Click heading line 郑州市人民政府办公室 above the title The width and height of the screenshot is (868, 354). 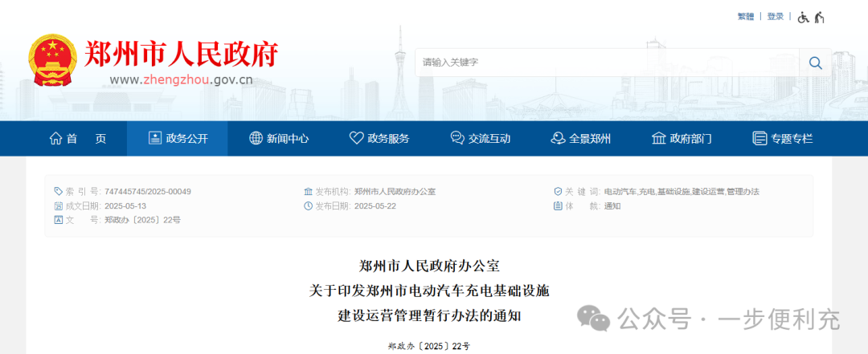[x=429, y=266]
